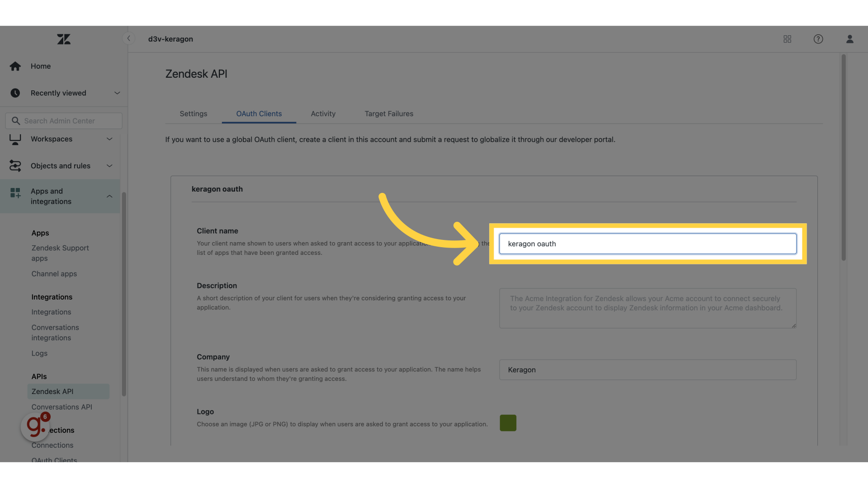The image size is (868, 488).
Task: Click the keragon oauth section heading
Action: pyautogui.click(x=217, y=189)
